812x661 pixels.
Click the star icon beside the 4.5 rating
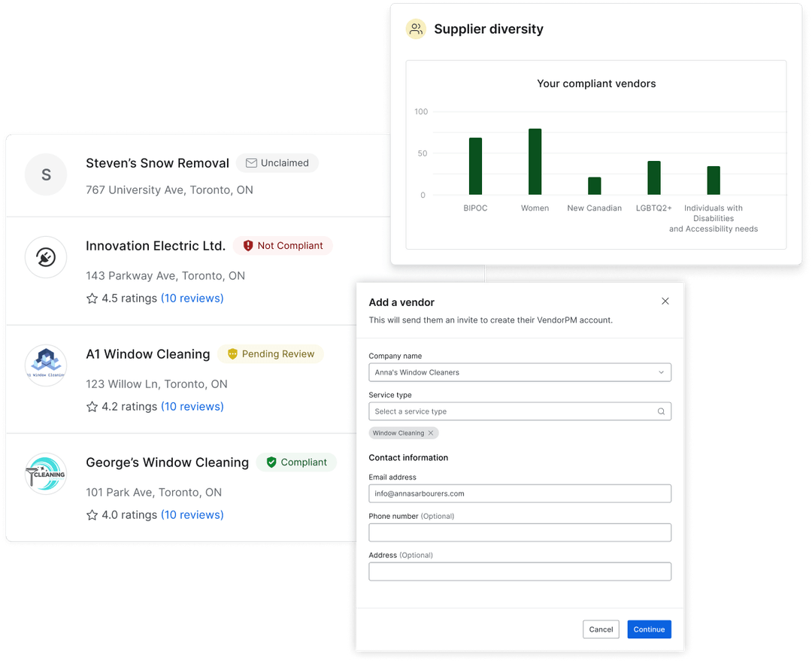(x=91, y=298)
